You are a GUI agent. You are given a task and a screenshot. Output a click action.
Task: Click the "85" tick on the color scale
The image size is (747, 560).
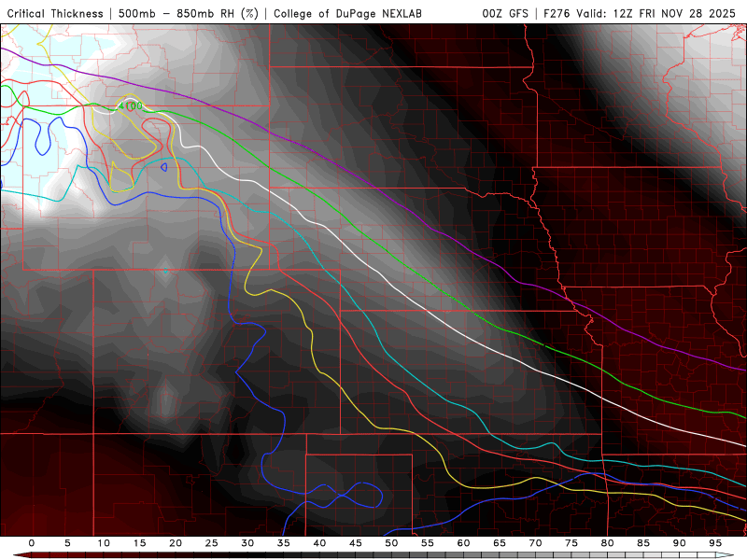point(643,543)
